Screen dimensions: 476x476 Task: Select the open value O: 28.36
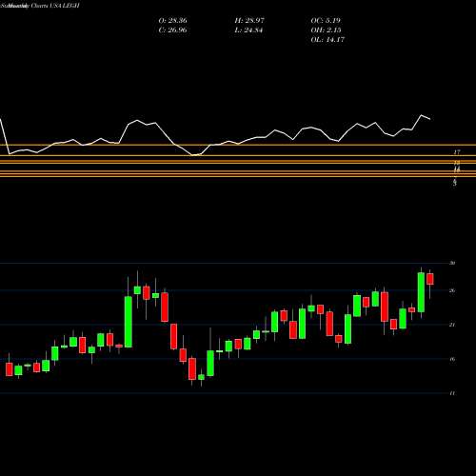coord(172,21)
